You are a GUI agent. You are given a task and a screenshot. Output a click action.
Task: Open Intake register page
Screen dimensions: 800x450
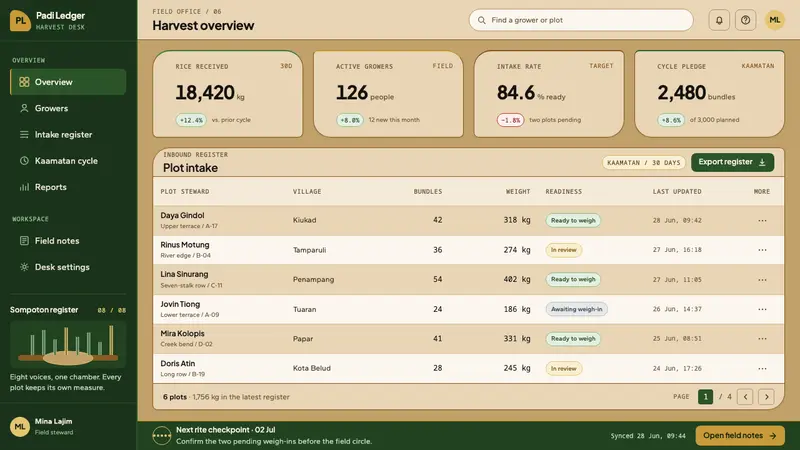pyautogui.click(x=68, y=135)
